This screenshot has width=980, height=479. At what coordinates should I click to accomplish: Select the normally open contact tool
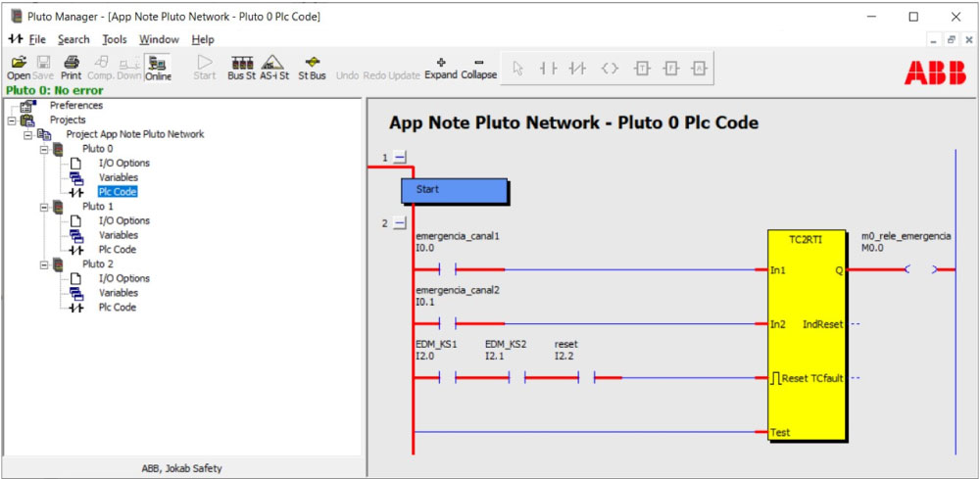coord(549,69)
